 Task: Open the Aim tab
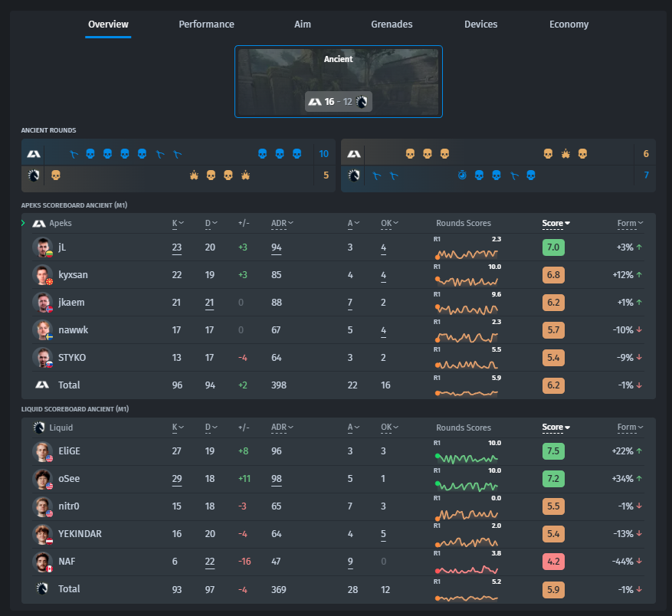(x=303, y=25)
